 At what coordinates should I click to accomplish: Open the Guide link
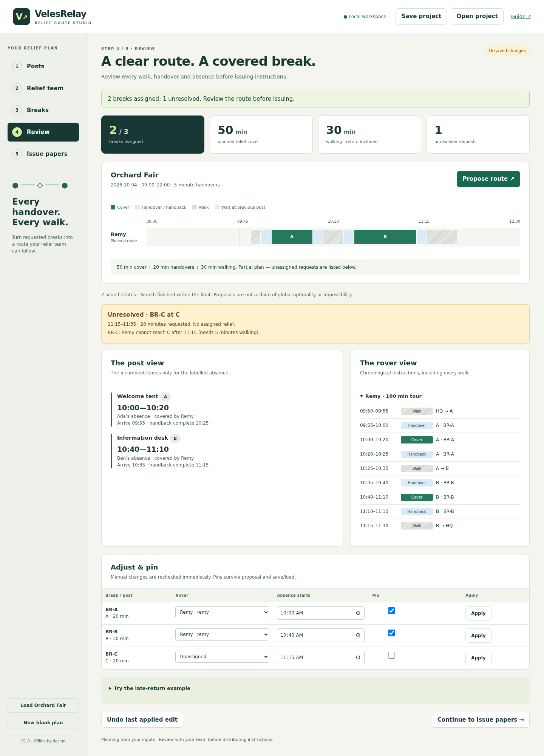(521, 16)
